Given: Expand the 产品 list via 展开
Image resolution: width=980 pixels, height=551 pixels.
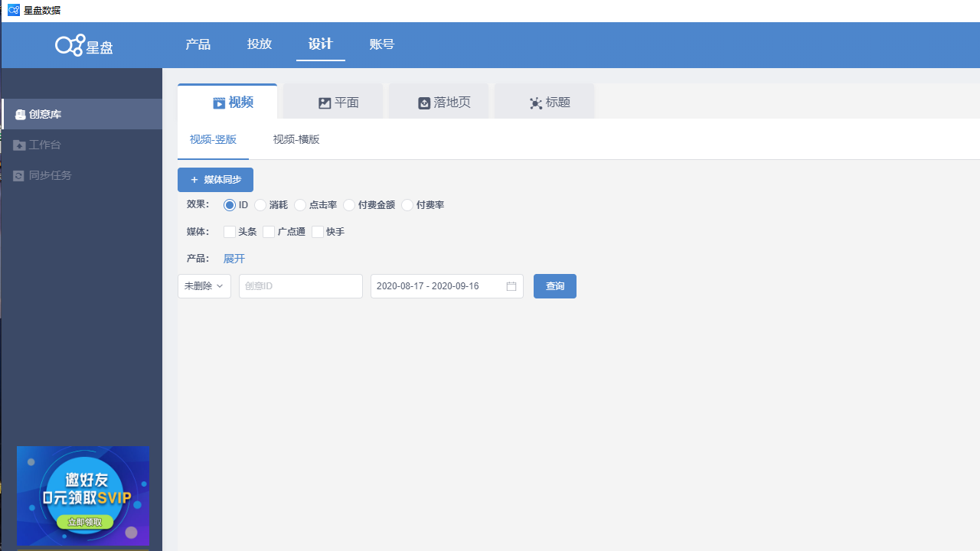Looking at the screenshot, I should pyautogui.click(x=234, y=259).
